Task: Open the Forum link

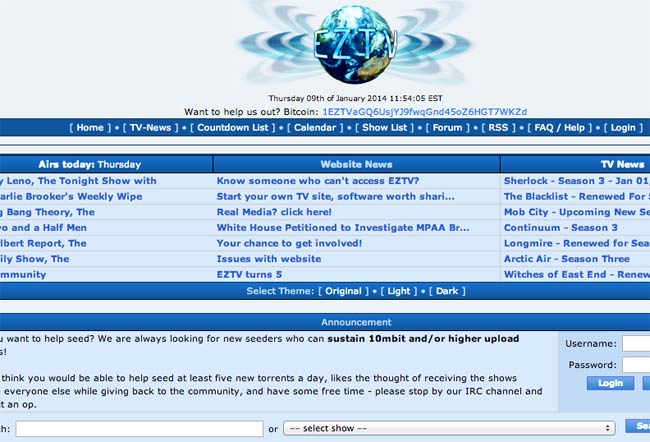Action: [447, 128]
